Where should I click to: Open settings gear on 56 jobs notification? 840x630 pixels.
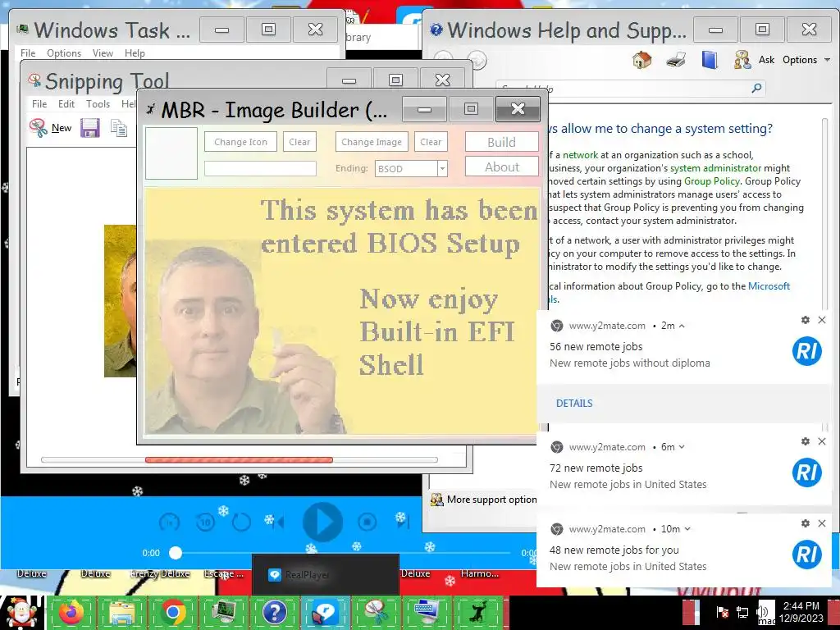(x=806, y=320)
